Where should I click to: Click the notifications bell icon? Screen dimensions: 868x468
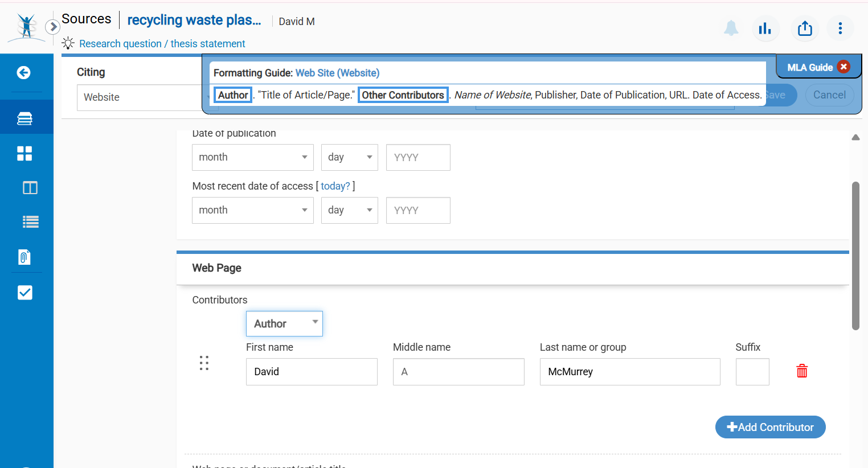731,28
